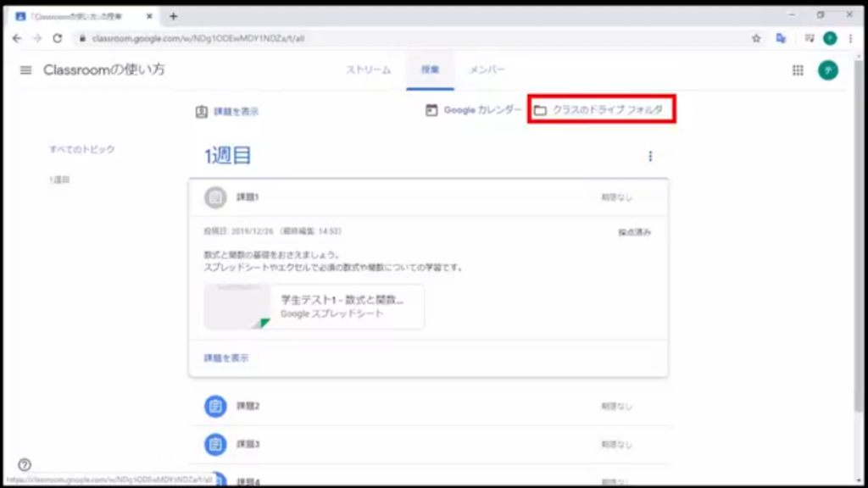
Task: Select すべてのトピック in the topic list
Action: pos(82,149)
